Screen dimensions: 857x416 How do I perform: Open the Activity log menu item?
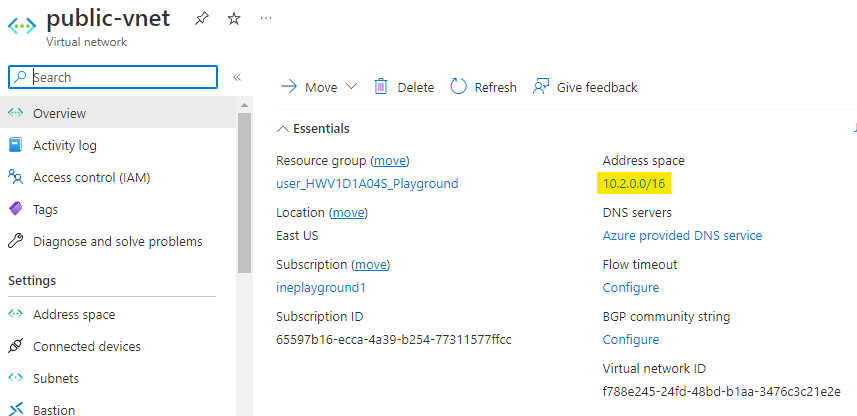(x=65, y=145)
